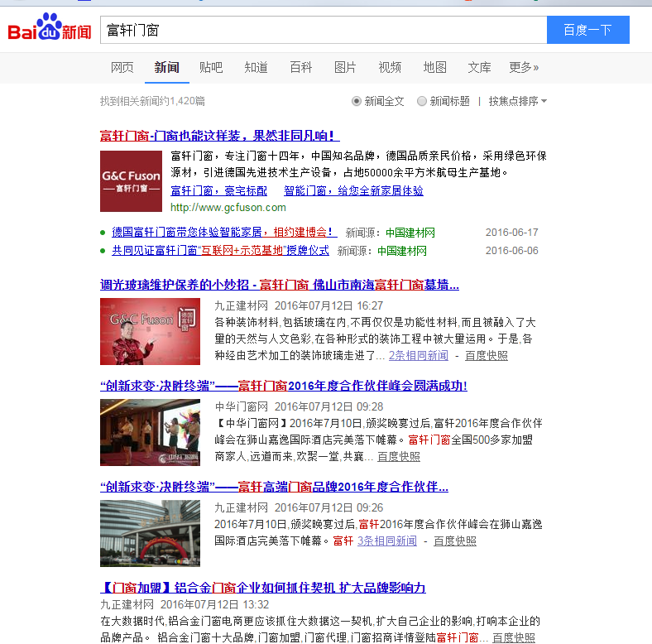The height and width of the screenshot is (644, 652).
Task: Open 百度快照 for 中华门窗网 result
Action: pos(399,456)
